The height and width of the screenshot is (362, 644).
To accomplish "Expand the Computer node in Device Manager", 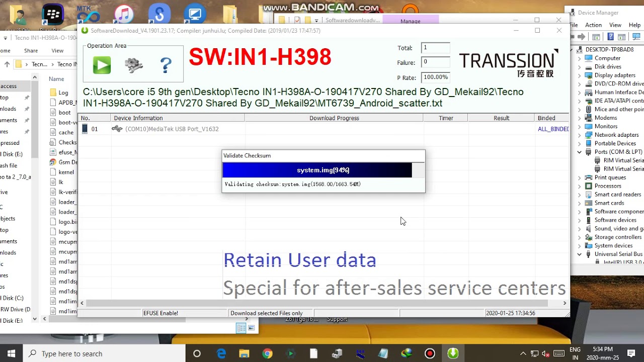I will [x=579, y=58].
